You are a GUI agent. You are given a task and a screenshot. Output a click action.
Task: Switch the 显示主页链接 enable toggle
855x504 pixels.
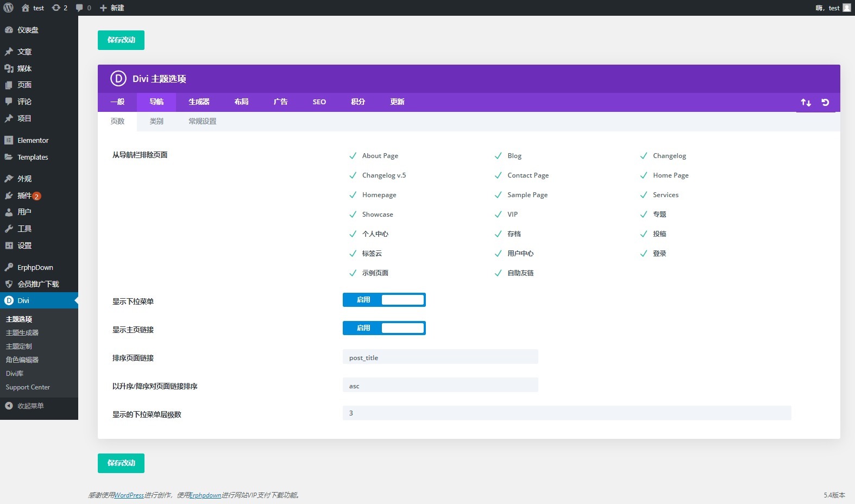tap(384, 328)
